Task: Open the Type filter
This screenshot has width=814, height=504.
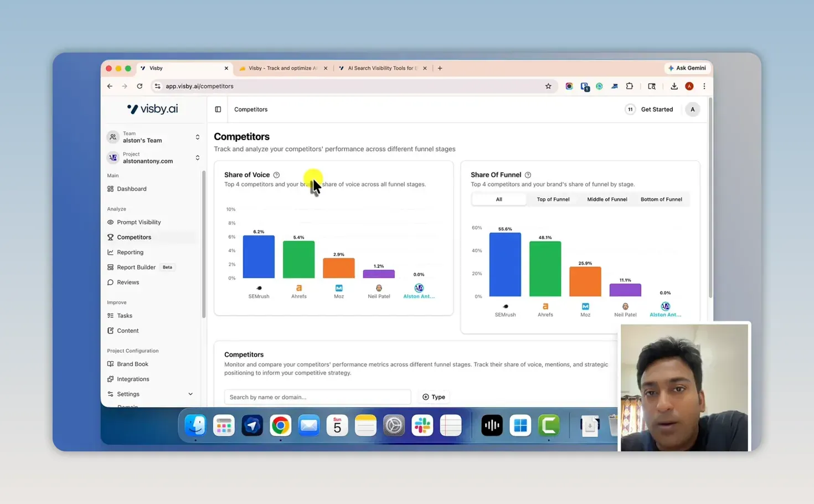Action: 434,397
